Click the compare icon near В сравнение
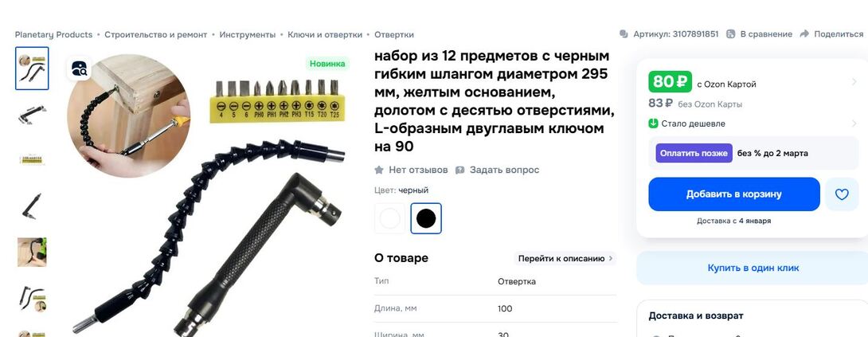Screen dimensions: 868x337 (731, 34)
